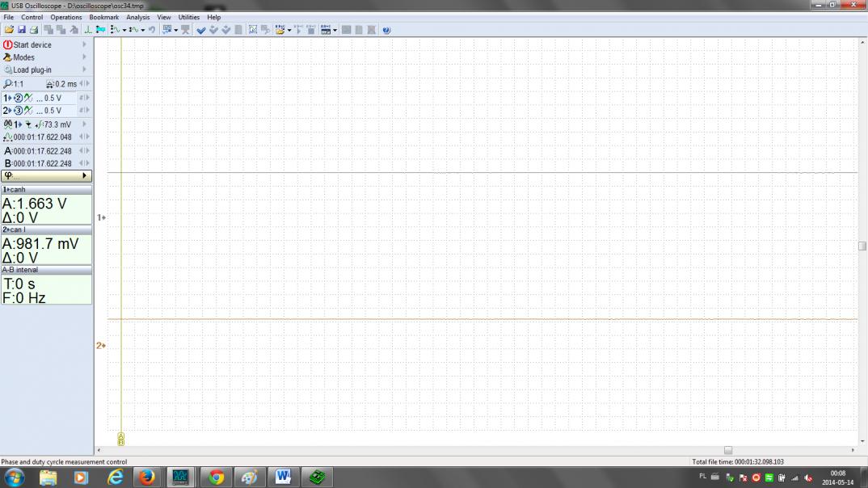Open dropdown arrow beside second waveform cursor icon
This screenshot has height=488, width=868.
pos(143,30)
